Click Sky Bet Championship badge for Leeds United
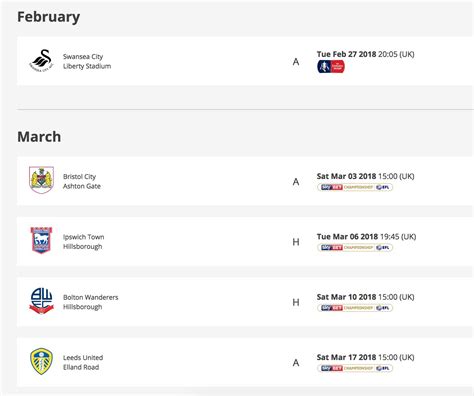The width and height of the screenshot is (474, 396). (x=355, y=368)
